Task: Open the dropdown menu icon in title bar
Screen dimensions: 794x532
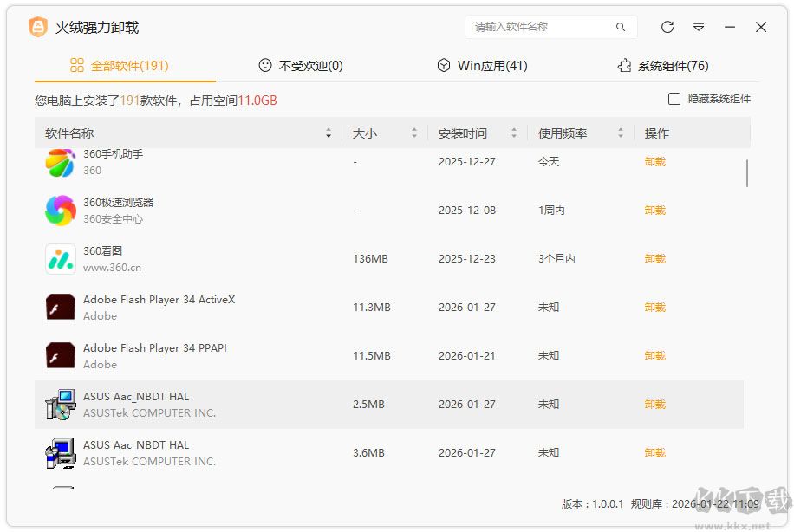Action: (x=699, y=27)
